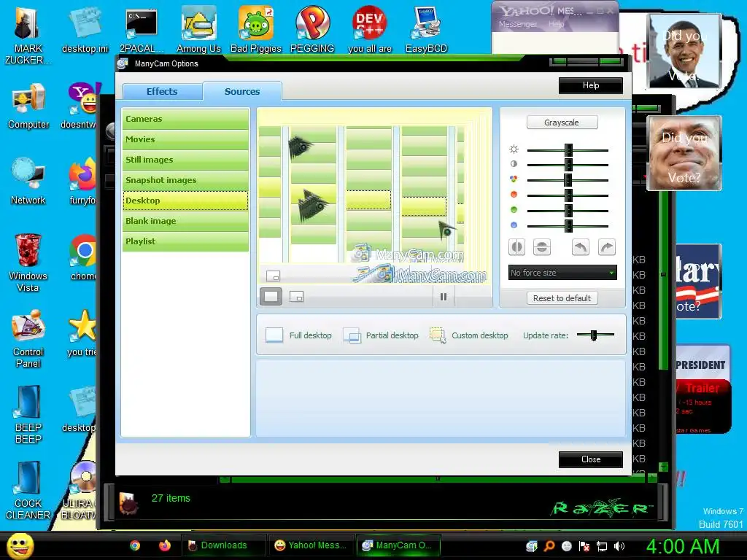The width and height of the screenshot is (747, 560).
Task: Click the network tray icon
Action: 602,546
